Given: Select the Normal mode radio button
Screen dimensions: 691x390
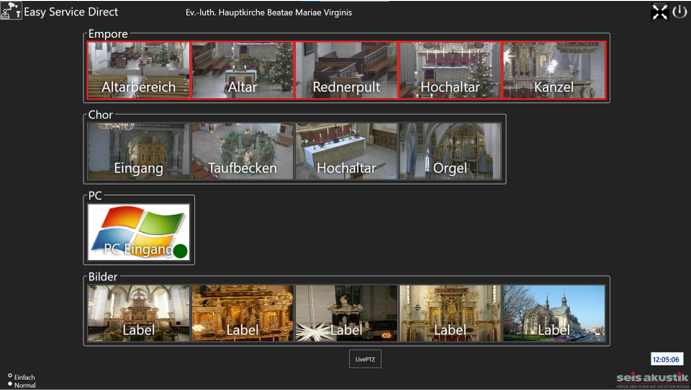Looking at the screenshot, I should [x=10, y=384].
